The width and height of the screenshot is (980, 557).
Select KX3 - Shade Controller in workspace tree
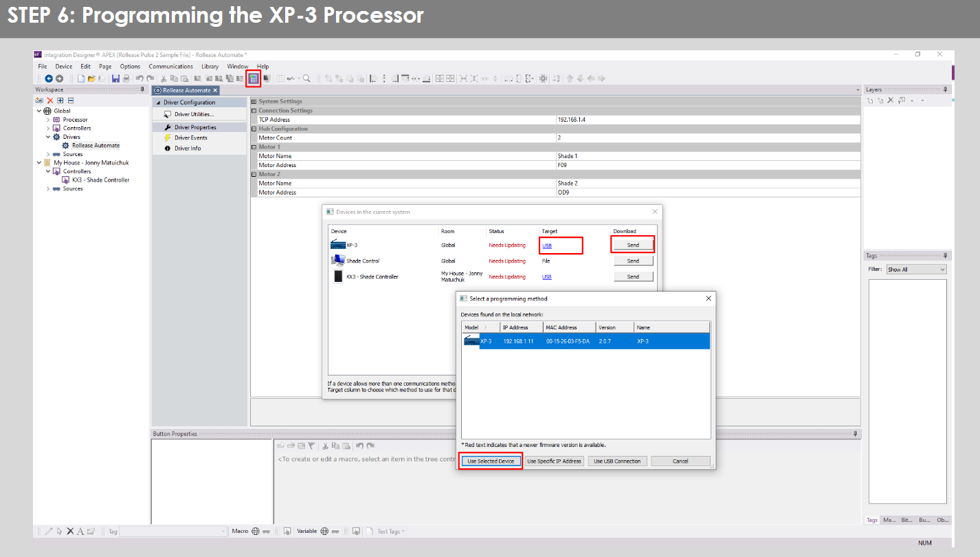pyautogui.click(x=100, y=180)
